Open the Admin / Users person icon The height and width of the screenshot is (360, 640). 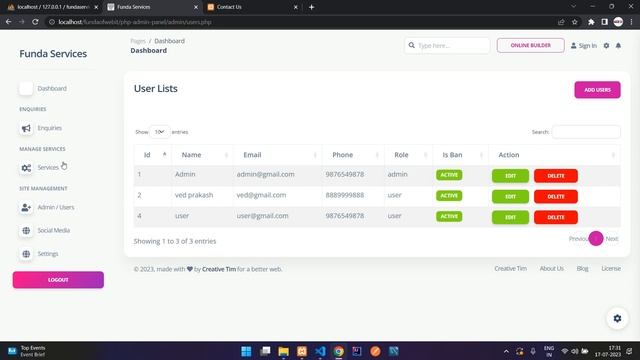[x=26, y=207]
